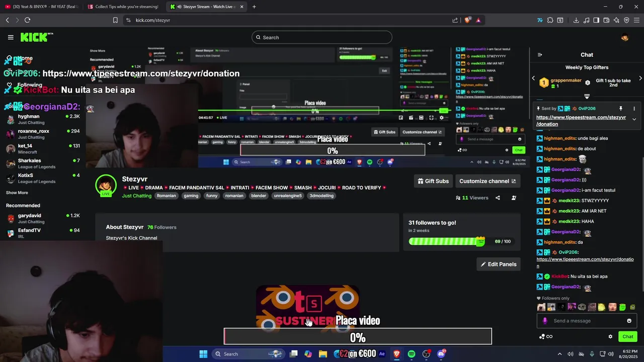
Task: Click Customize channel button
Action: coord(488,181)
